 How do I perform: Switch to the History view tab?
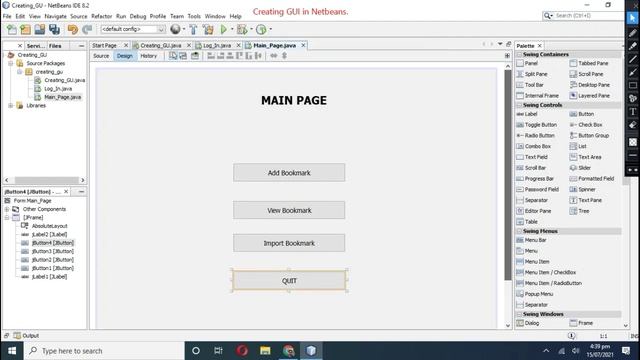(149, 56)
